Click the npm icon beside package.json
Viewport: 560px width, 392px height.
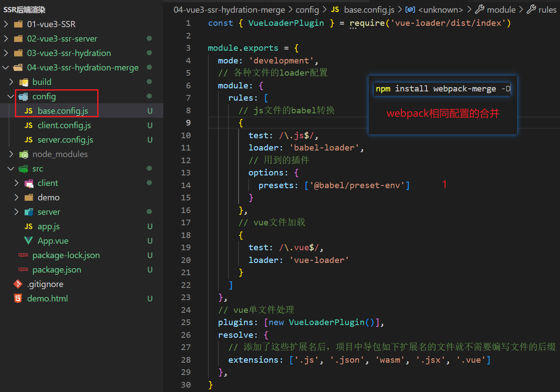[23, 269]
